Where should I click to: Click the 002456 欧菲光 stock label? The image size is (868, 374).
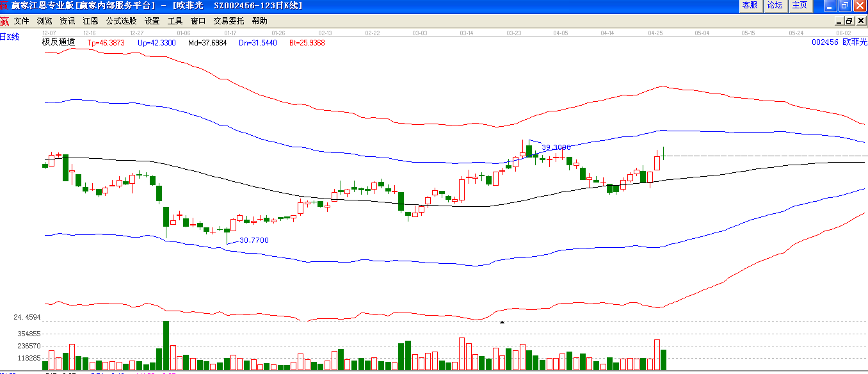coord(839,42)
